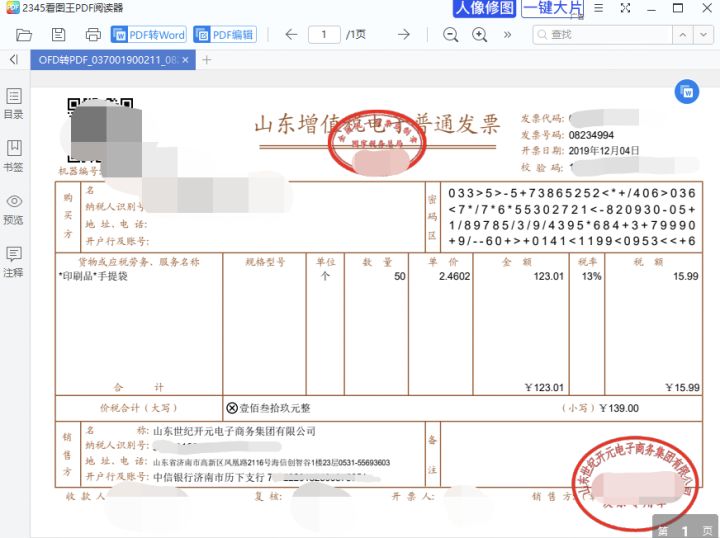The width and height of the screenshot is (720, 538).
Task: Click the invoice title 山东增值税电子普通发票
Action: tap(377, 124)
